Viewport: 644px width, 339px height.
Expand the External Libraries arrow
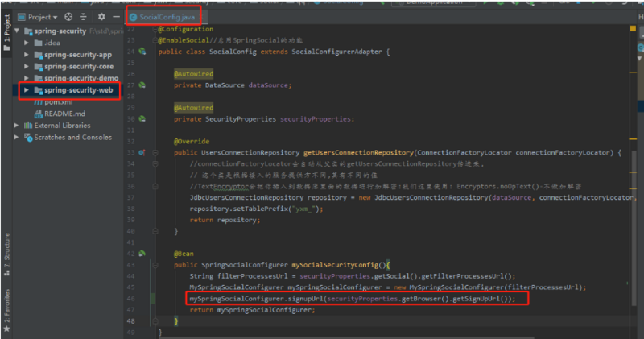16,126
